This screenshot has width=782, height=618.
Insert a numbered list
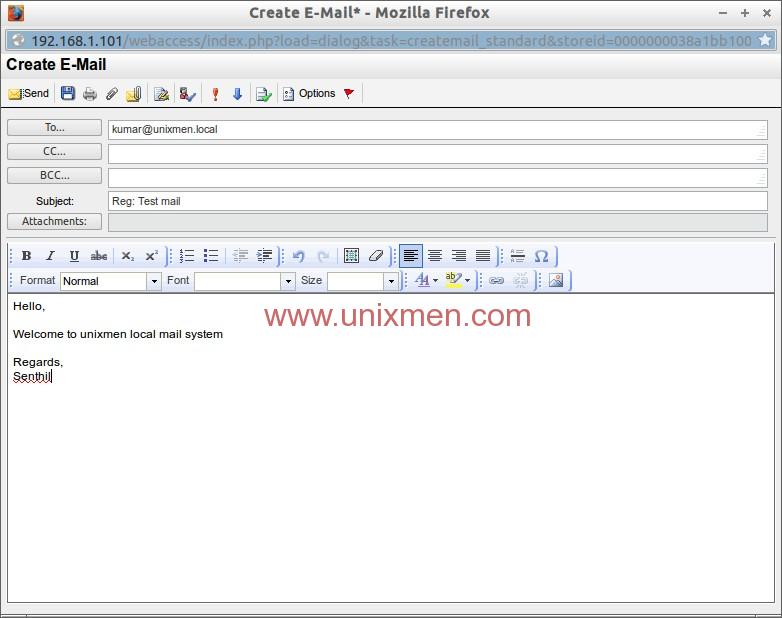pyautogui.click(x=187, y=256)
